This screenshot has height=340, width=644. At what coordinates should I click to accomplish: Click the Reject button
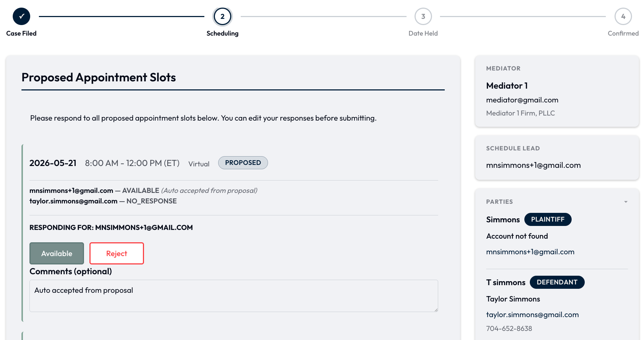coord(117,253)
